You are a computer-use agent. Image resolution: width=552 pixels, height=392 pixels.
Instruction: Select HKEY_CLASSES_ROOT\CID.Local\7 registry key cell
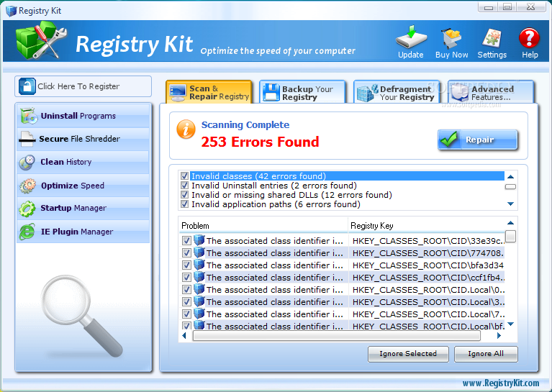(x=427, y=314)
